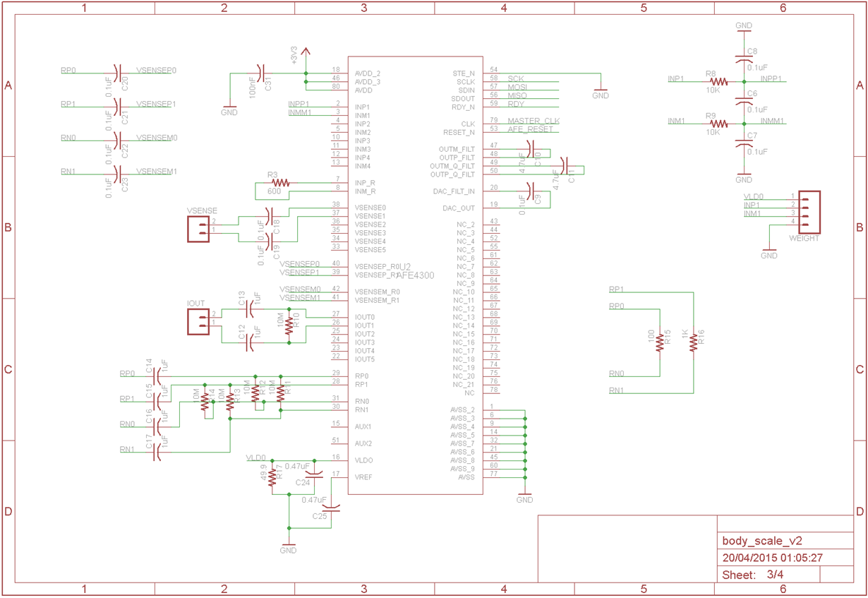Click the Sheet: 3/4 label
Image resolution: width=868 pixels, height=598 pixels.
click(753, 575)
